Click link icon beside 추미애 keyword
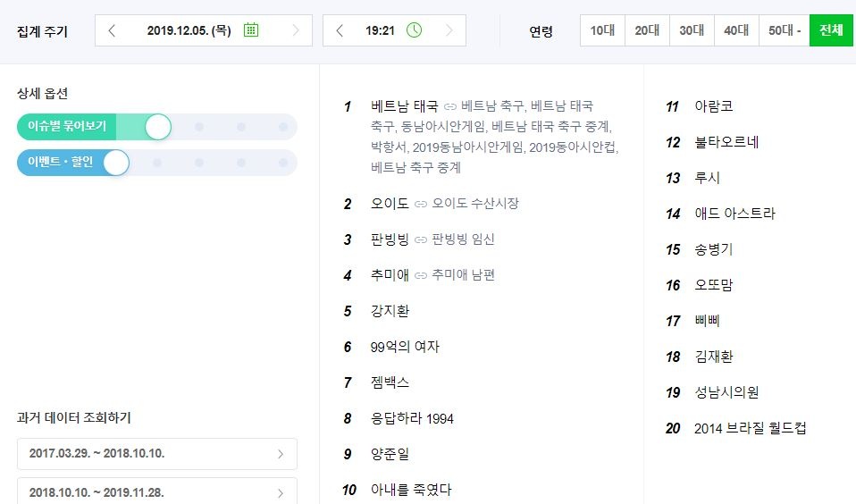Image resolution: width=856 pixels, height=504 pixels. (x=421, y=275)
